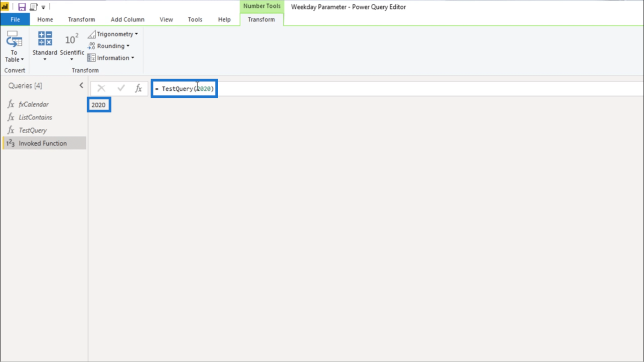Switch to Add Column ribbon tab

click(128, 20)
